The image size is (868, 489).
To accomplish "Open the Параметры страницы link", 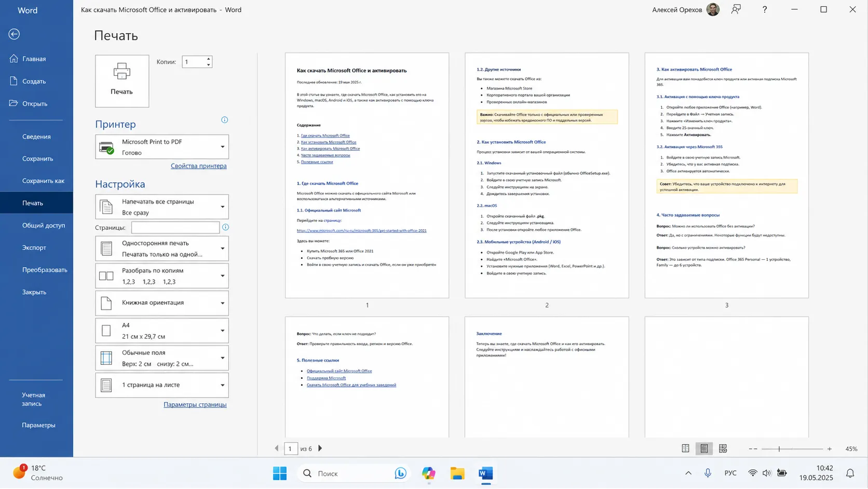I will click(x=195, y=404).
